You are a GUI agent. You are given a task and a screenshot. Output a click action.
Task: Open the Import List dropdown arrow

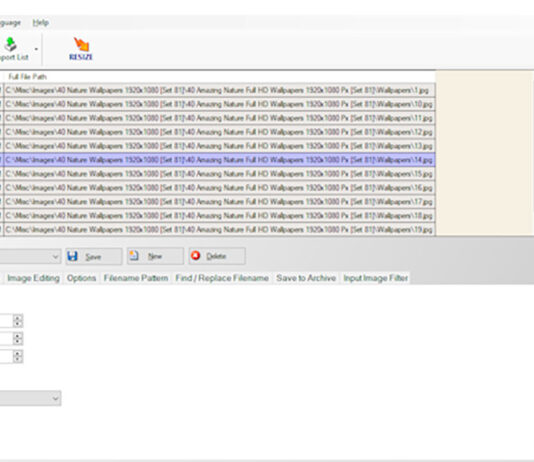pyautogui.click(x=36, y=49)
